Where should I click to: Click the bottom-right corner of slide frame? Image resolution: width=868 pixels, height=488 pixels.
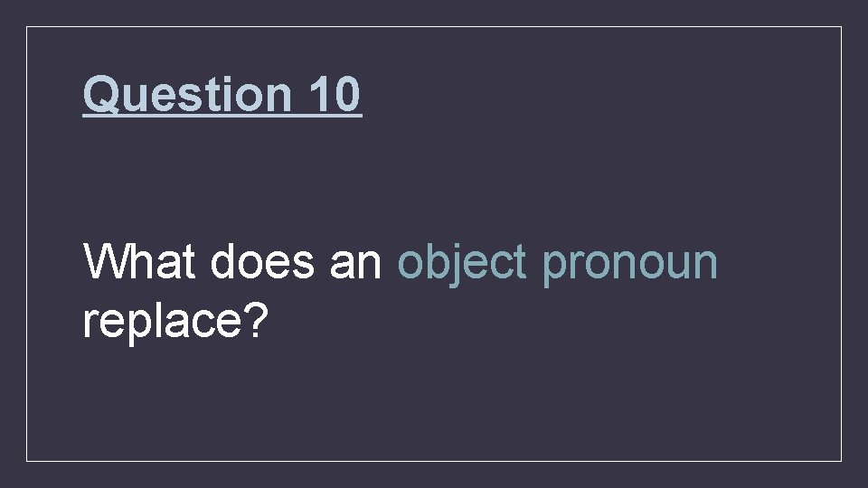[x=842, y=461]
